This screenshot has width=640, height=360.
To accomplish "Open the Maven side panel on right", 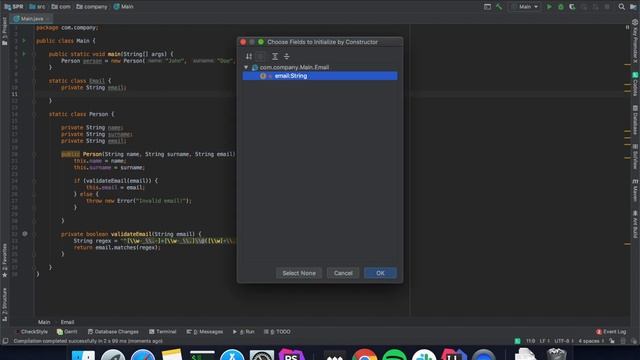I will pyautogui.click(x=635, y=191).
